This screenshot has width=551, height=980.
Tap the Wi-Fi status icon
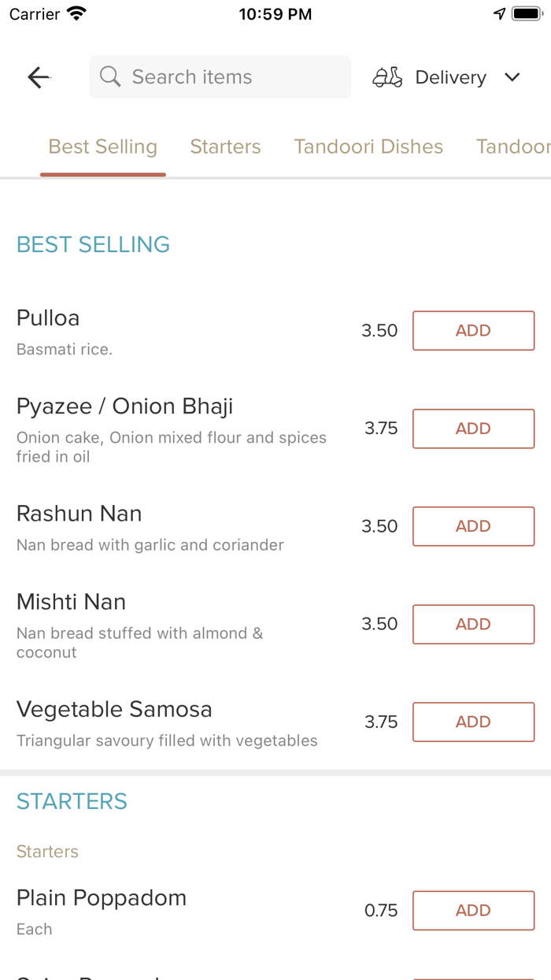[76, 14]
